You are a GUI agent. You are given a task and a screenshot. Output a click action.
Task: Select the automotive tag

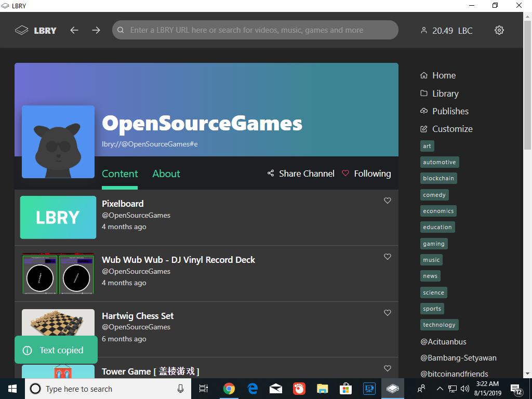tap(440, 162)
